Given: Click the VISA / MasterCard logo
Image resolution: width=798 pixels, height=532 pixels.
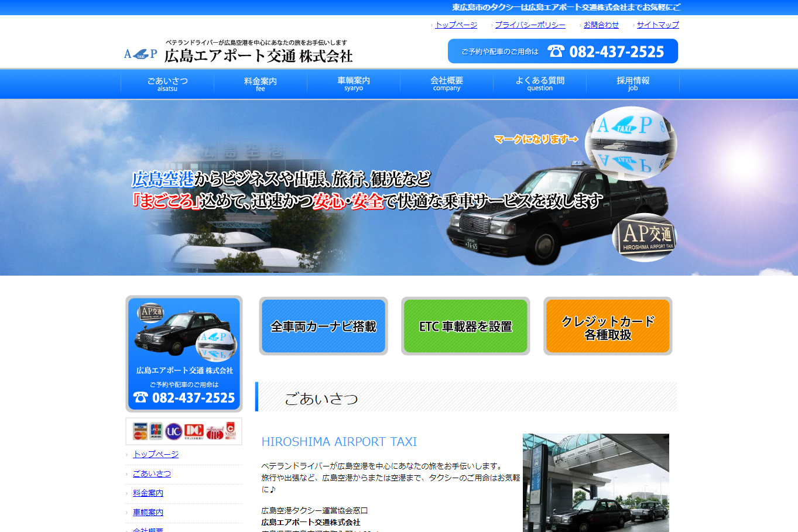Looking at the screenshot, I should coord(141,431).
